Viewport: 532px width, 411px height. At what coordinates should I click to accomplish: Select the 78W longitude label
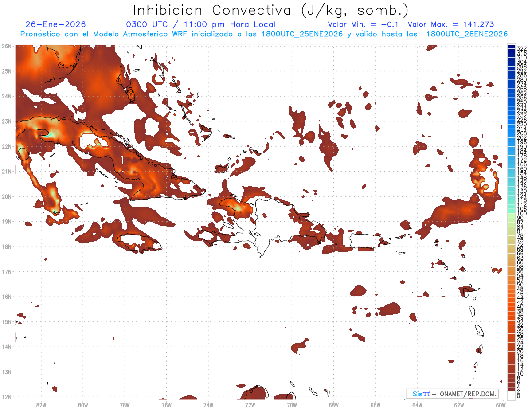[125, 405]
